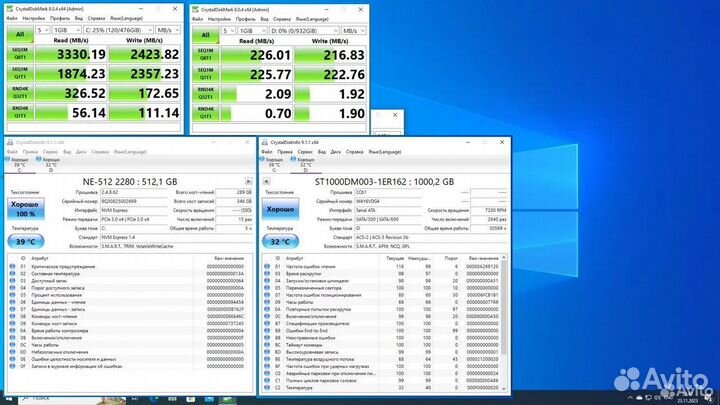
Task: Click Хорошо 100 % health status button
Action: pos(26,209)
